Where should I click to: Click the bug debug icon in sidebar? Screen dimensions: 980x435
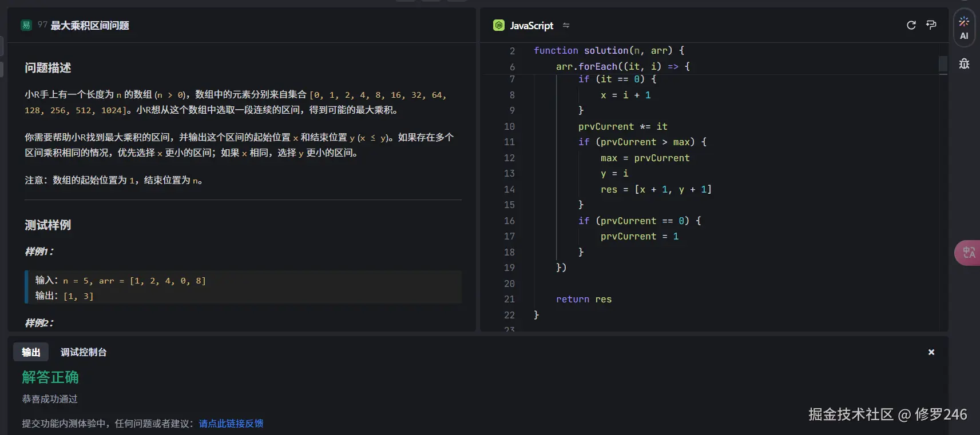pyautogui.click(x=964, y=63)
